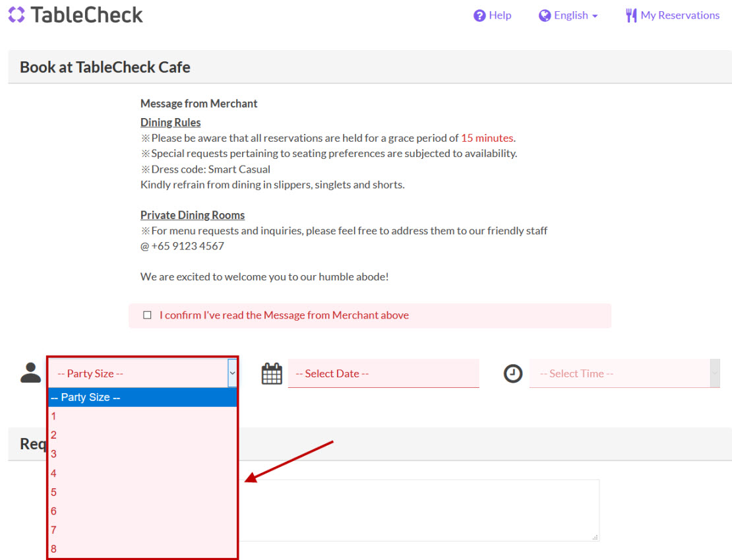Viewport: 732px width, 560px height.
Task: Click inside the requests text area
Action: click(419, 510)
